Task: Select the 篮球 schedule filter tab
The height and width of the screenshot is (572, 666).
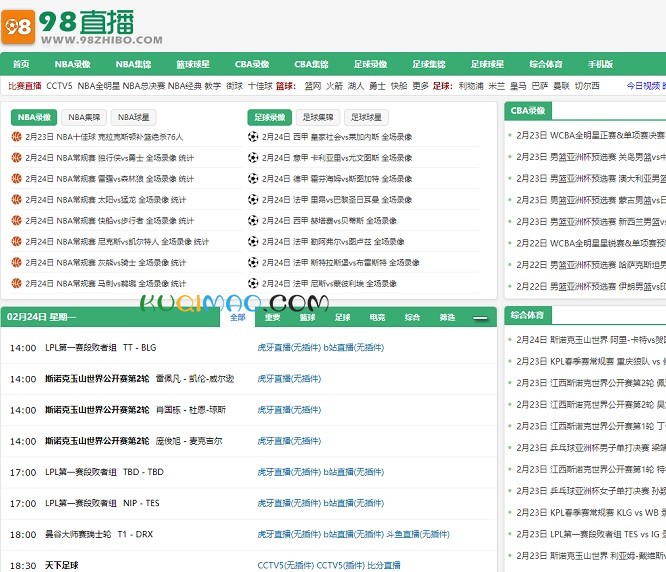Action: (307, 317)
